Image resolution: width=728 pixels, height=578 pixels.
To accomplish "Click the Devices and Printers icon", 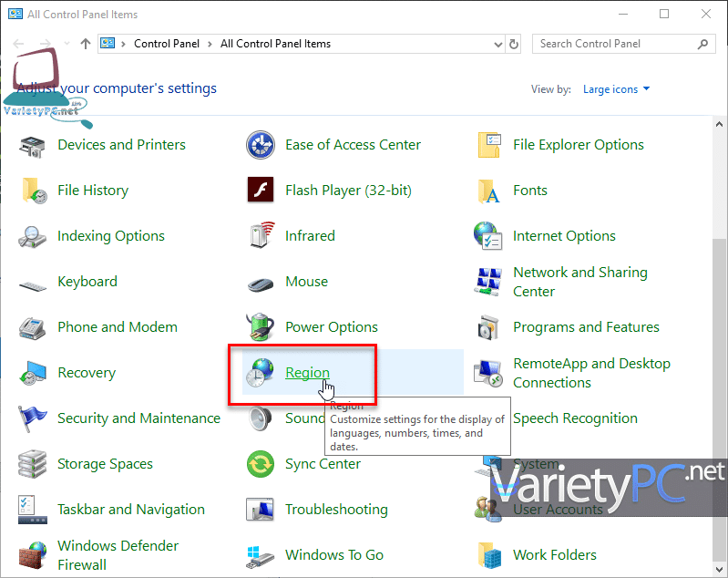I will click(34, 145).
